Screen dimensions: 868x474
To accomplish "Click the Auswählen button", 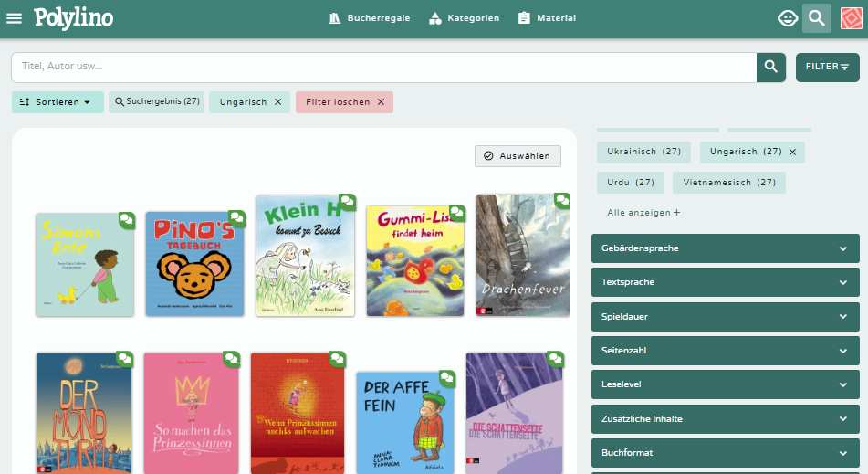I will 518,156.
